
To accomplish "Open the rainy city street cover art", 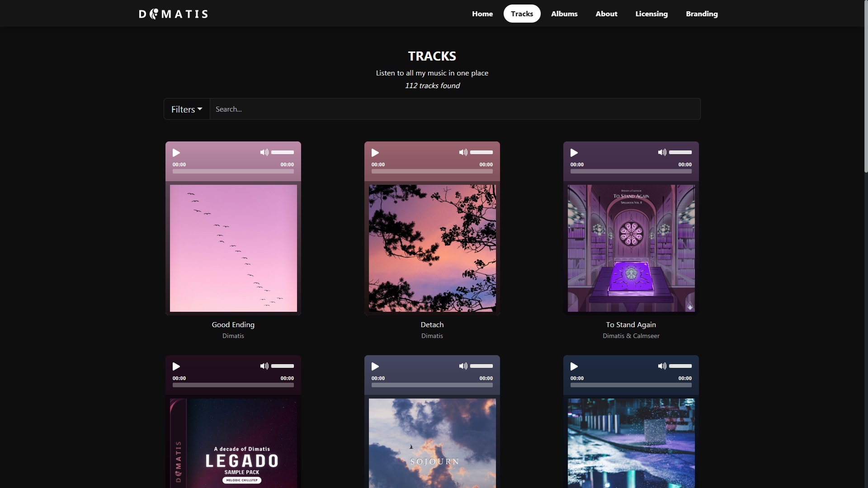I will click(631, 443).
